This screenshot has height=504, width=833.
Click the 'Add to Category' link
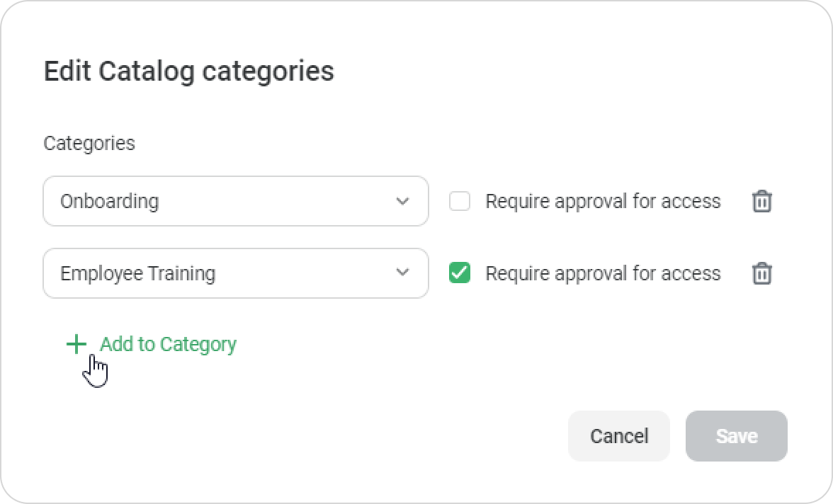coord(168,344)
